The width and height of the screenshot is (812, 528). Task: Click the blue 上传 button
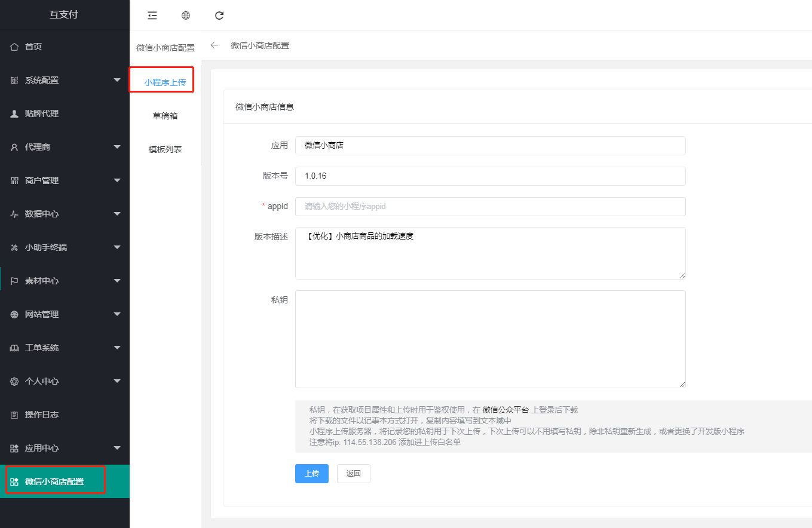[312, 474]
